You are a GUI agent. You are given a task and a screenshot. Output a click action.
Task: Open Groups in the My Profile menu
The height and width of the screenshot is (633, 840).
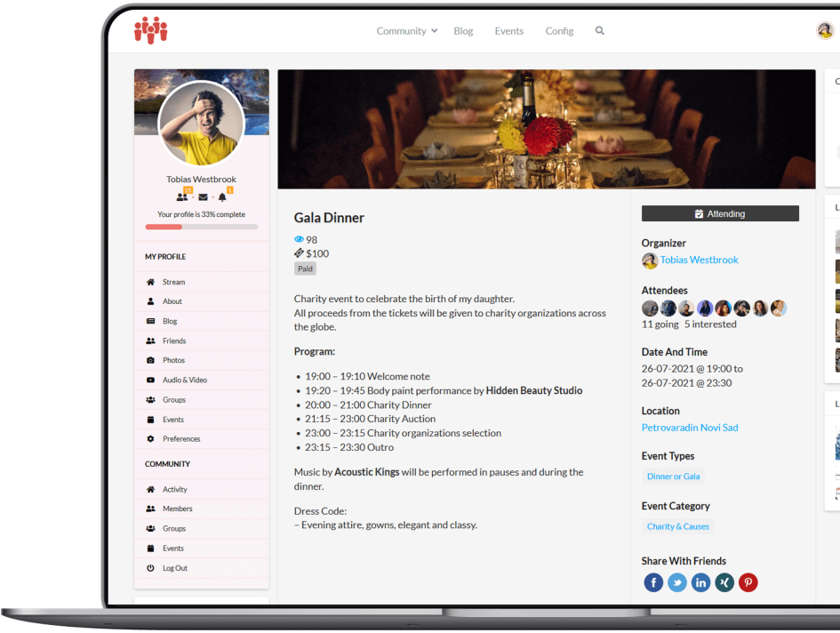coord(202,400)
